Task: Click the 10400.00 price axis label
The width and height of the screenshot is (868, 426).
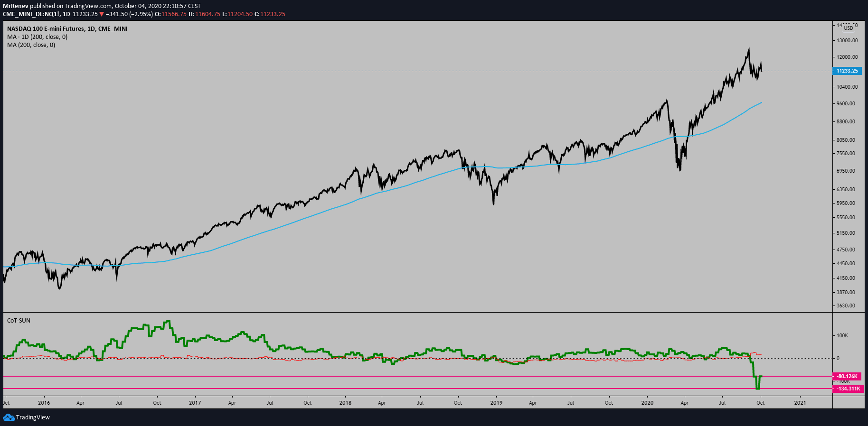Action: coord(847,87)
